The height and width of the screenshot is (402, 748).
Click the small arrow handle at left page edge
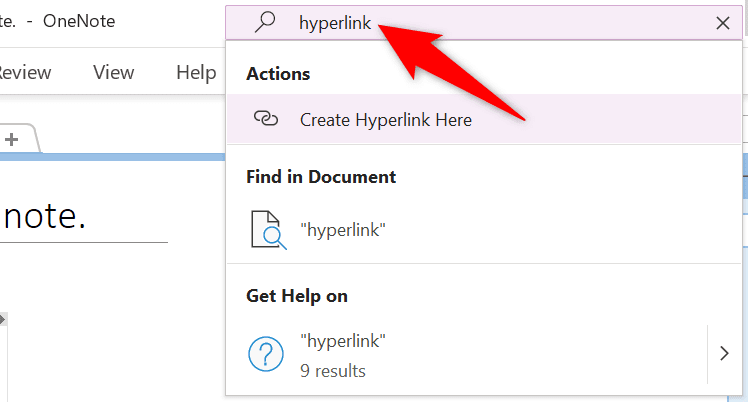click(x=3, y=319)
